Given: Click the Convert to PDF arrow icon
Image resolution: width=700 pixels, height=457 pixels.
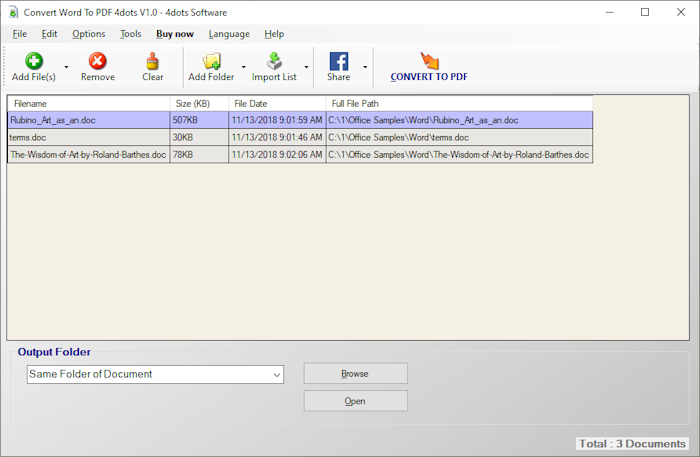Looking at the screenshot, I should click(429, 61).
